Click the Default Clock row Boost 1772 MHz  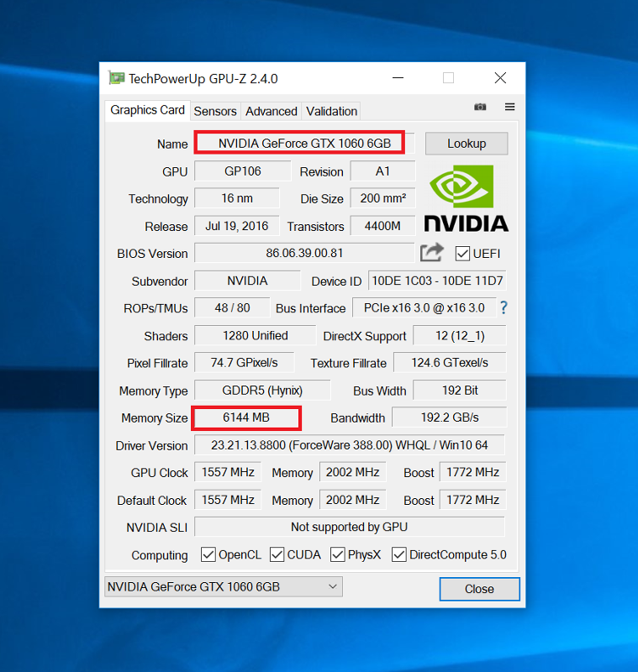pyautogui.click(x=473, y=500)
